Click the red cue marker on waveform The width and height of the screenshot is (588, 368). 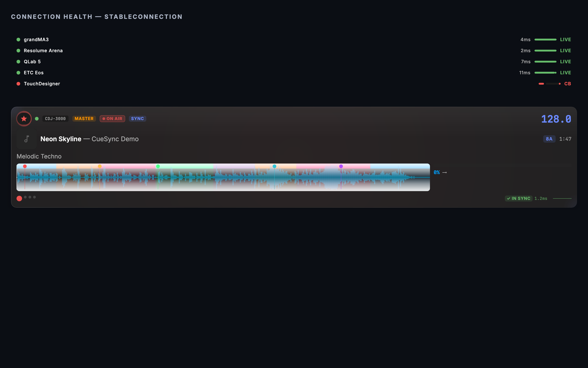click(x=25, y=167)
